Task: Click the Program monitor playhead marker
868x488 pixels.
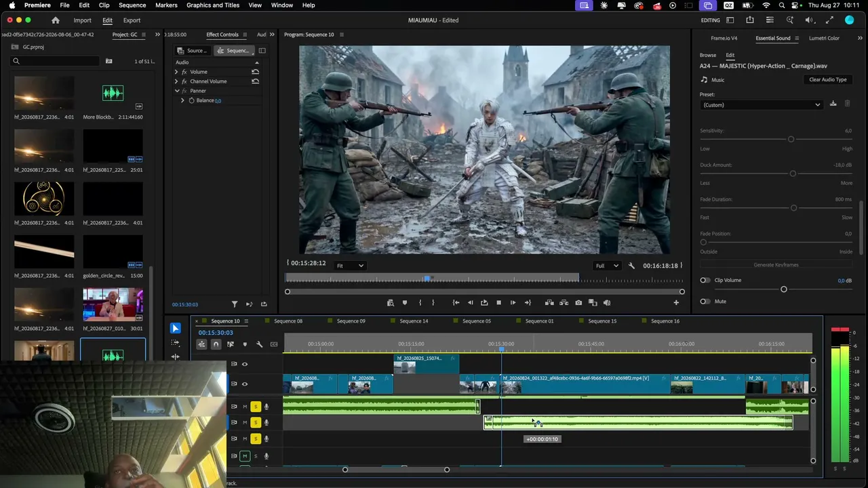Action: point(427,279)
